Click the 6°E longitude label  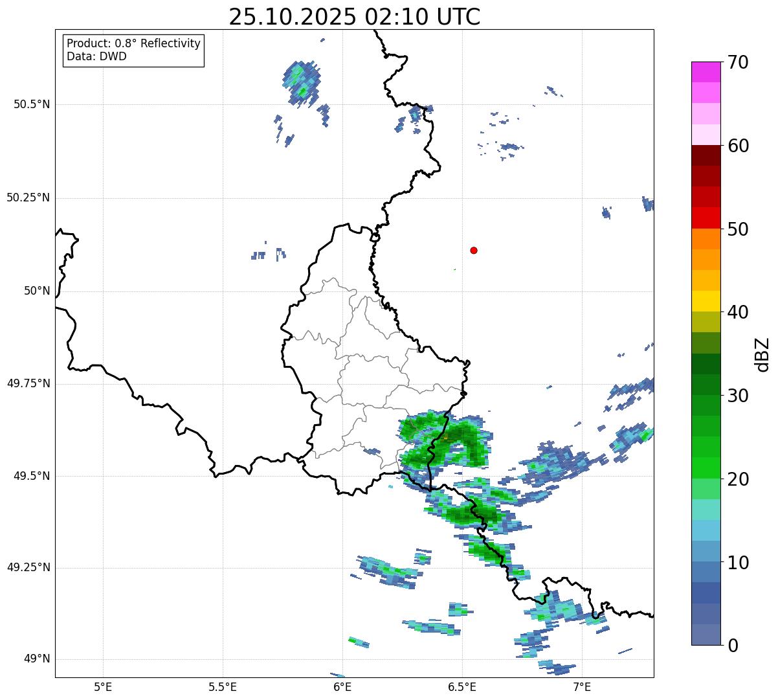click(342, 686)
